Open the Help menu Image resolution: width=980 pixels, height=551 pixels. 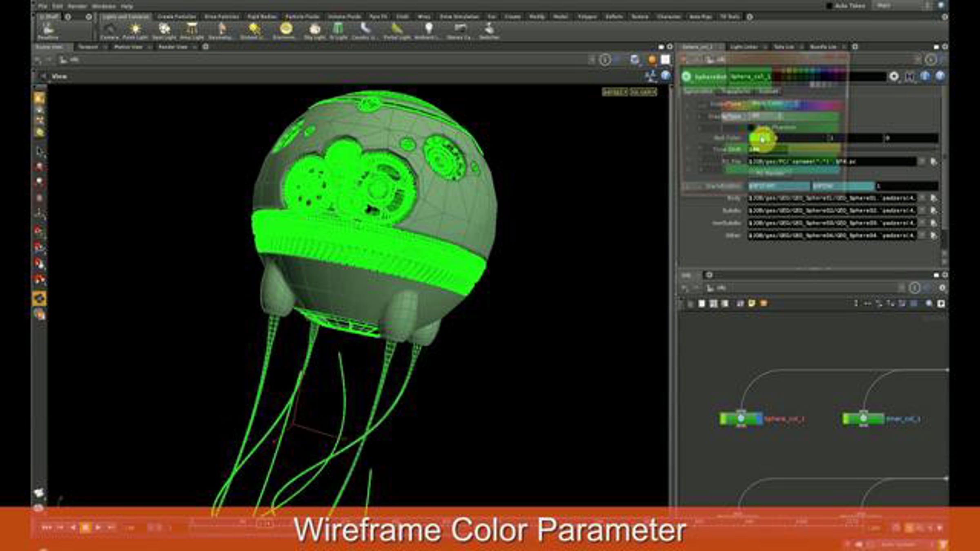click(127, 6)
